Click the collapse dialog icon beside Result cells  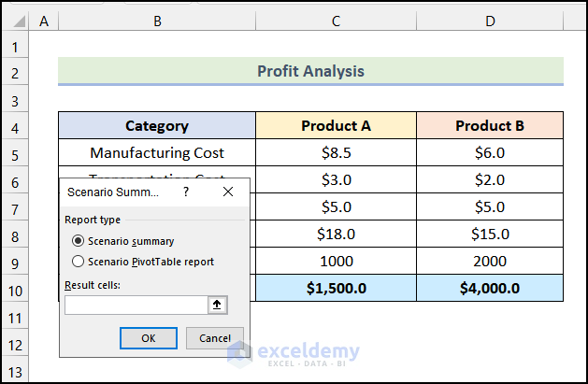[x=217, y=305]
